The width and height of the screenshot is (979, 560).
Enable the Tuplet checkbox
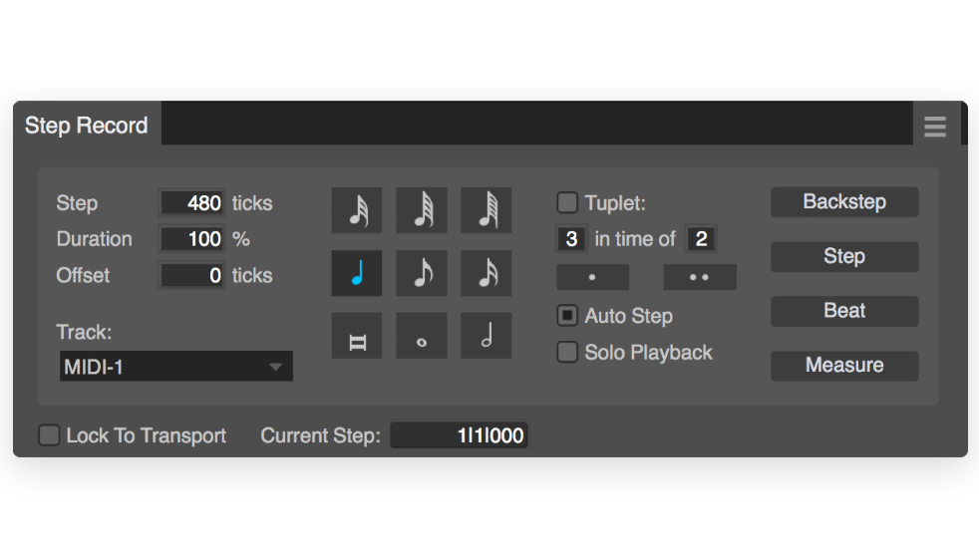pyautogui.click(x=567, y=202)
